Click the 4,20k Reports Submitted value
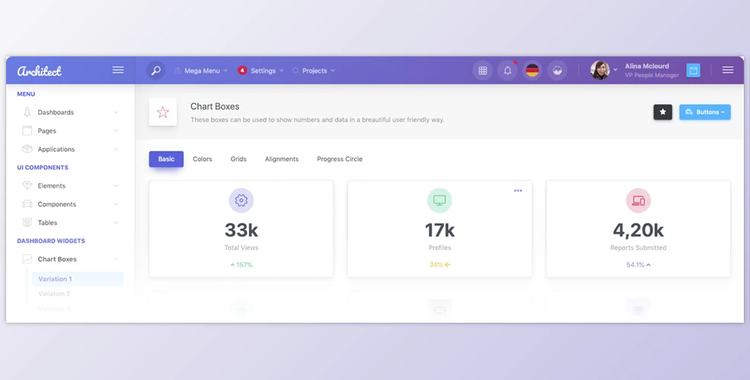The image size is (750, 380). pos(638,230)
